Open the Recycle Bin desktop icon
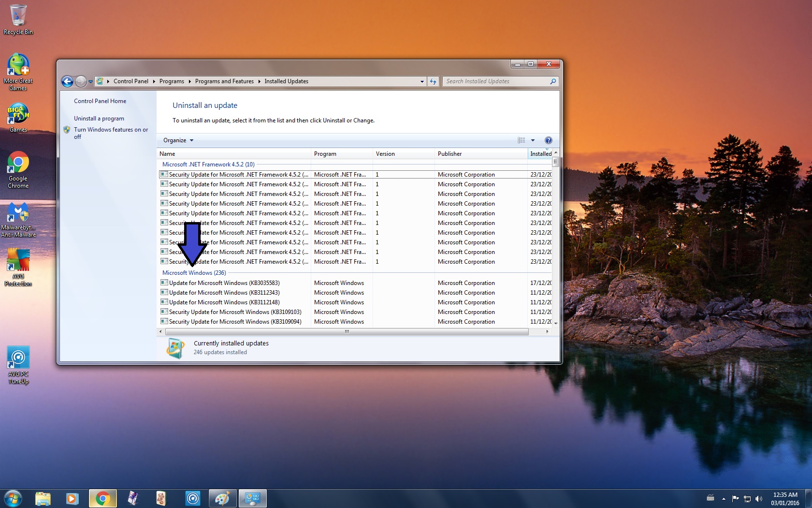The image size is (812, 508). pos(18,20)
